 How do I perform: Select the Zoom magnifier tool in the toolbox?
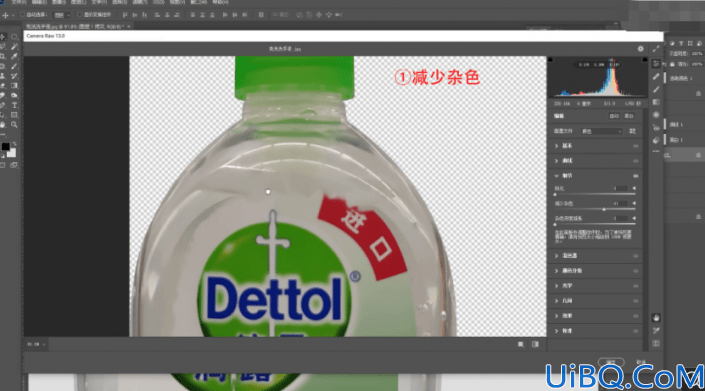(x=14, y=124)
